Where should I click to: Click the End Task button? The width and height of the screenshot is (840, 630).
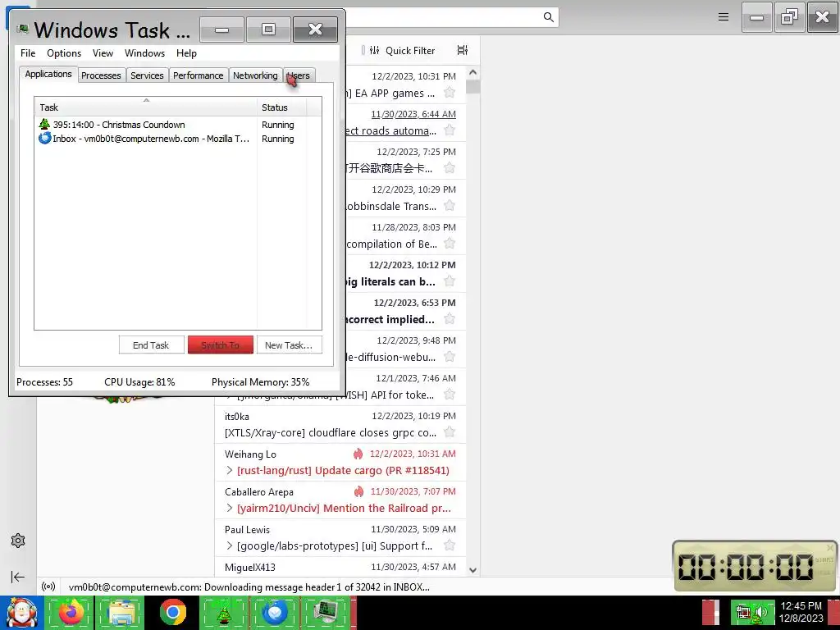[151, 345]
